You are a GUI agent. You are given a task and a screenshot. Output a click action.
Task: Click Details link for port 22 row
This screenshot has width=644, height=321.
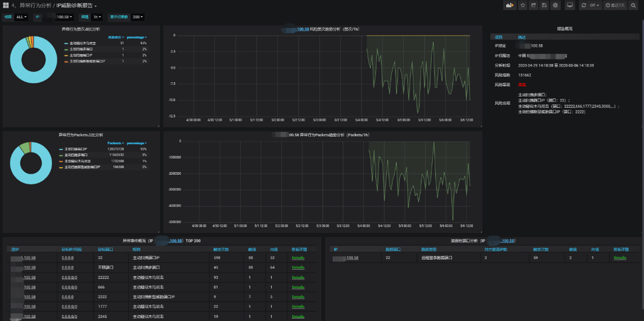click(x=298, y=258)
